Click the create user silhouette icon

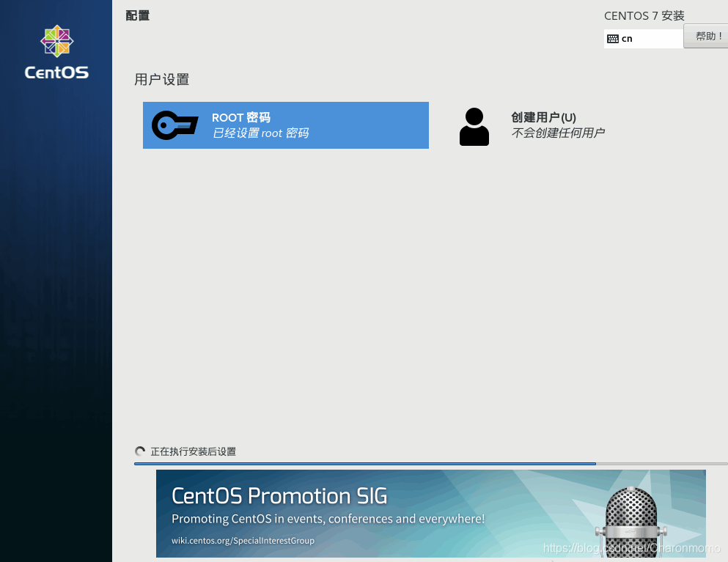coord(474,127)
